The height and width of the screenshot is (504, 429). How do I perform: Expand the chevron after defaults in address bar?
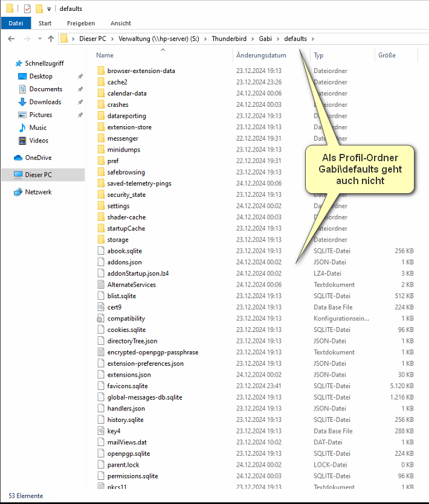pos(312,39)
